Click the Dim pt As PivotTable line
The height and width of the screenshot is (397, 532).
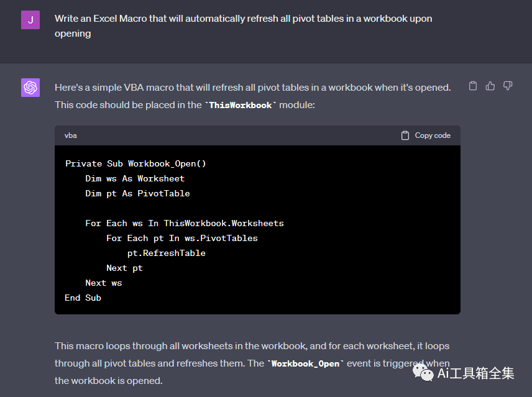coord(137,194)
